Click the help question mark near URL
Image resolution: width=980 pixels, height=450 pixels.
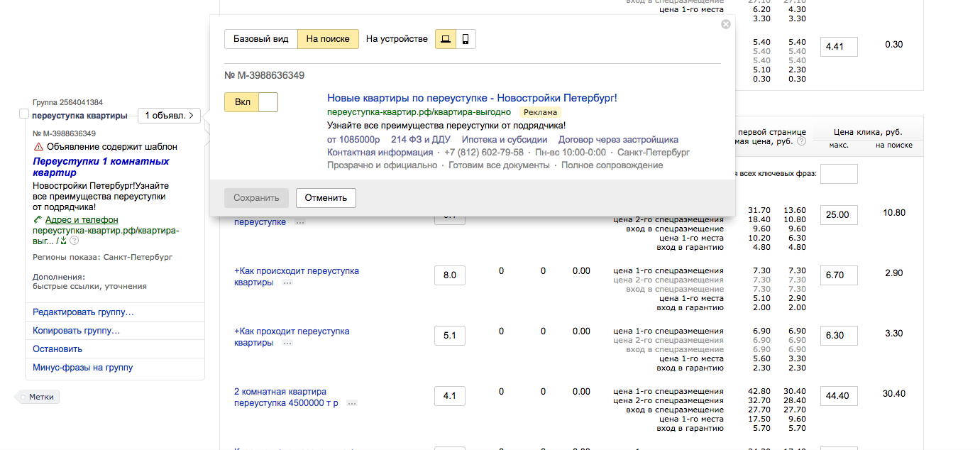[x=75, y=241]
